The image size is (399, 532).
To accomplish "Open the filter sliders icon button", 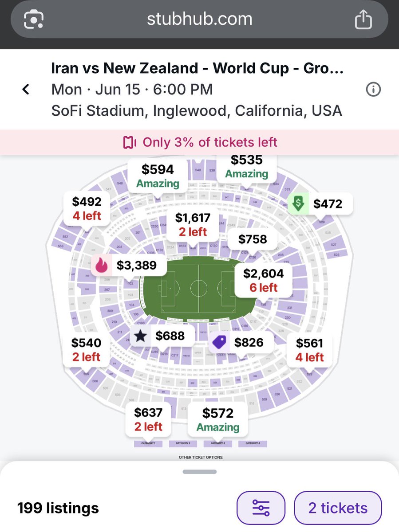I will coord(261,508).
